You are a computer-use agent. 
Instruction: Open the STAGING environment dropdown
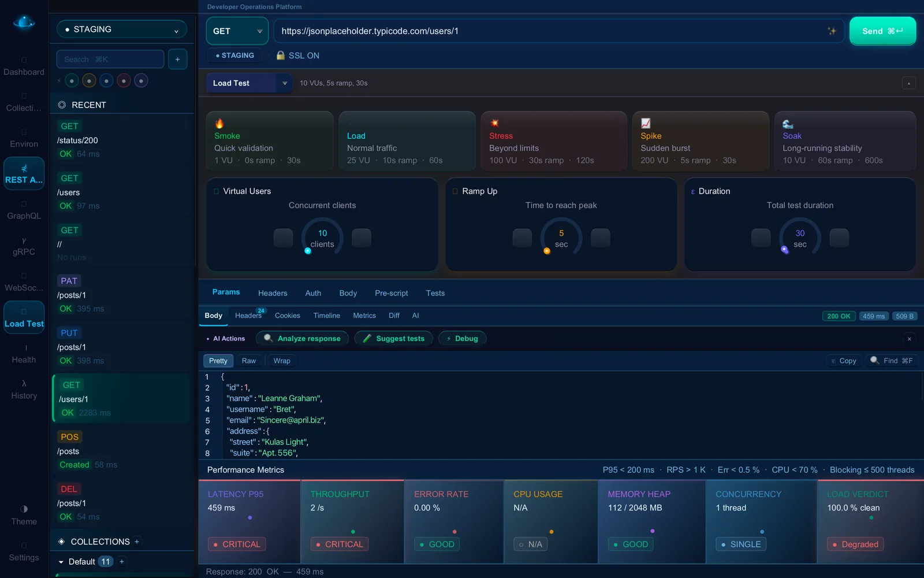(122, 29)
